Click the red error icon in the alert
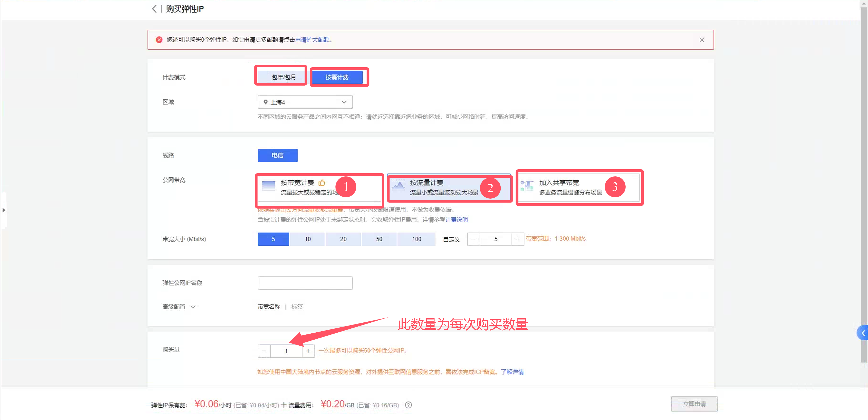Image resolution: width=868 pixels, height=420 pixels. point(159,40)
